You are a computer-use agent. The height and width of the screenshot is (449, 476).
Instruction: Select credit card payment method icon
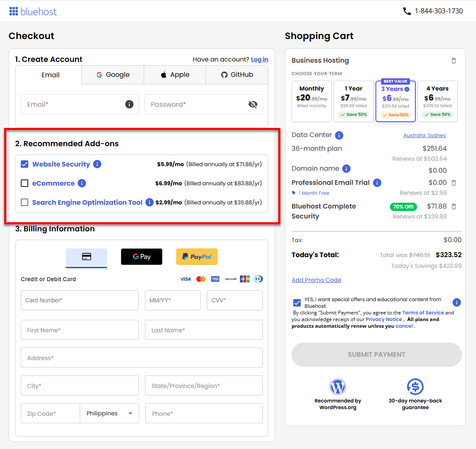pyautogui.click(x=86, y=257)
